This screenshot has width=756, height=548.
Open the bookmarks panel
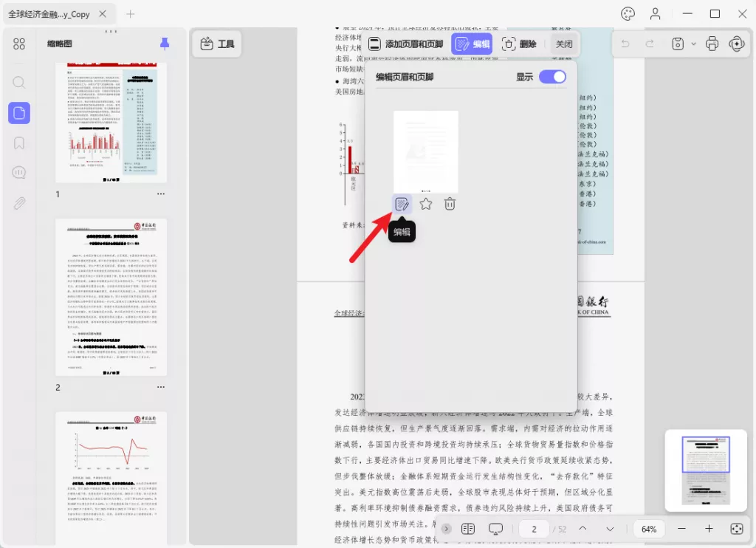(x=19, y=143)
